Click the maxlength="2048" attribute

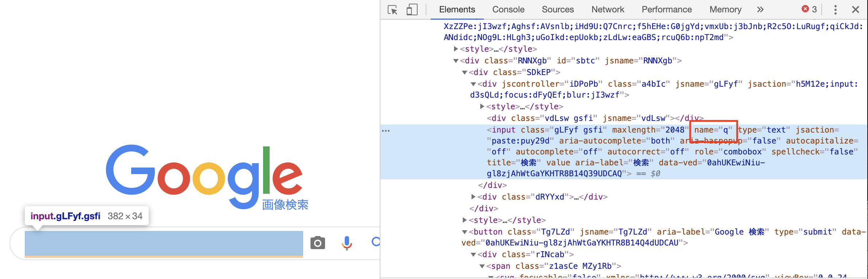pyautogui.click(x=650, y=130)
